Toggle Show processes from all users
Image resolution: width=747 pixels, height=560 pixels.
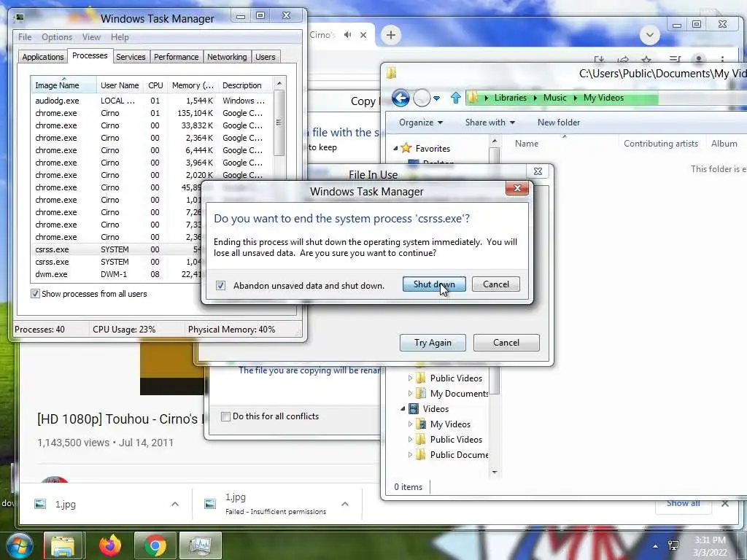tap(35, 294)
